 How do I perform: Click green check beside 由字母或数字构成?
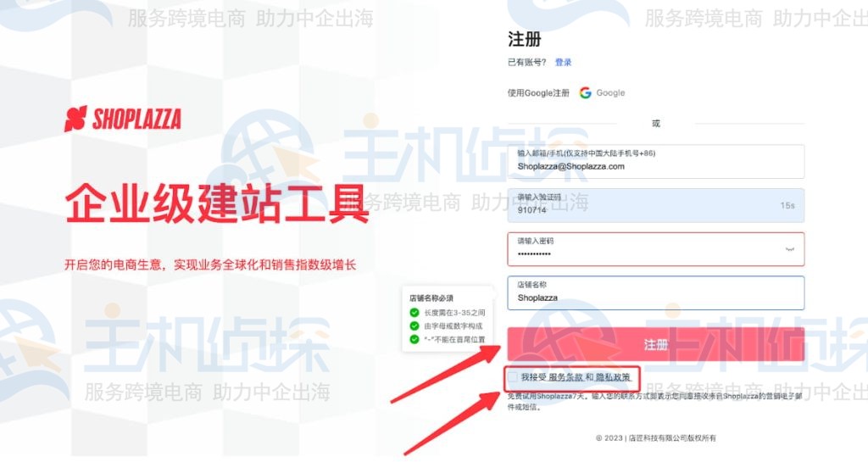pyautogui.click(x=415, y=326)
